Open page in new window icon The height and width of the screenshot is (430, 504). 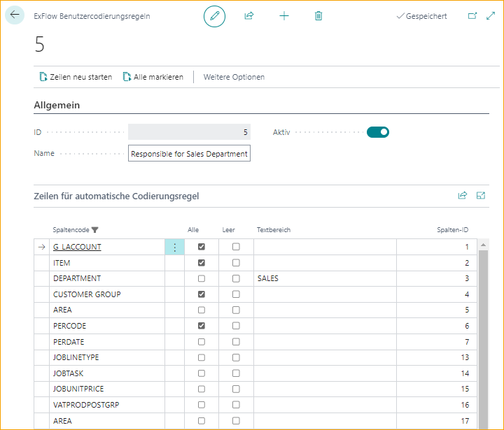pyautogui.click(x=472, y=15)
